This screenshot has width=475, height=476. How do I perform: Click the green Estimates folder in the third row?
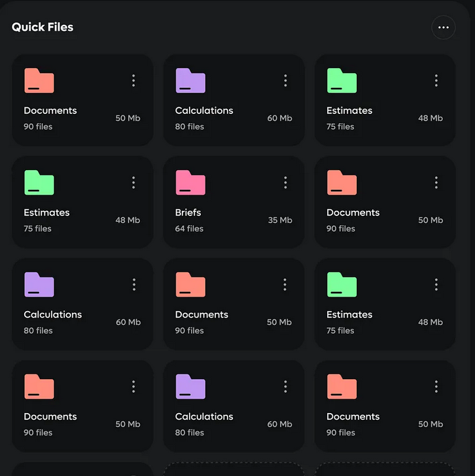pos(342,284)
